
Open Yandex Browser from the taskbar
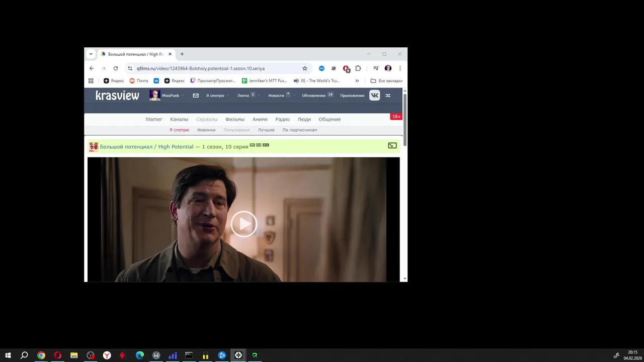(107, 355)
